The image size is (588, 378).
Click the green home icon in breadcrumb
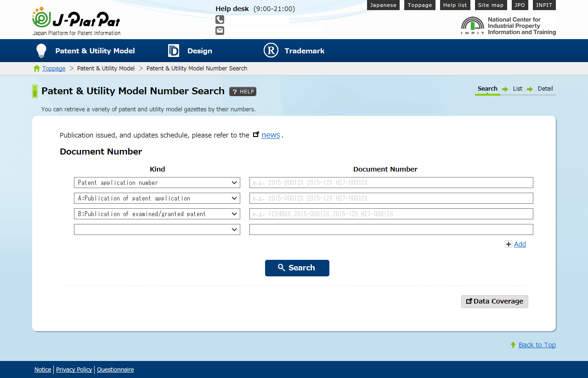pyautogui.click(x=37, y=69)
